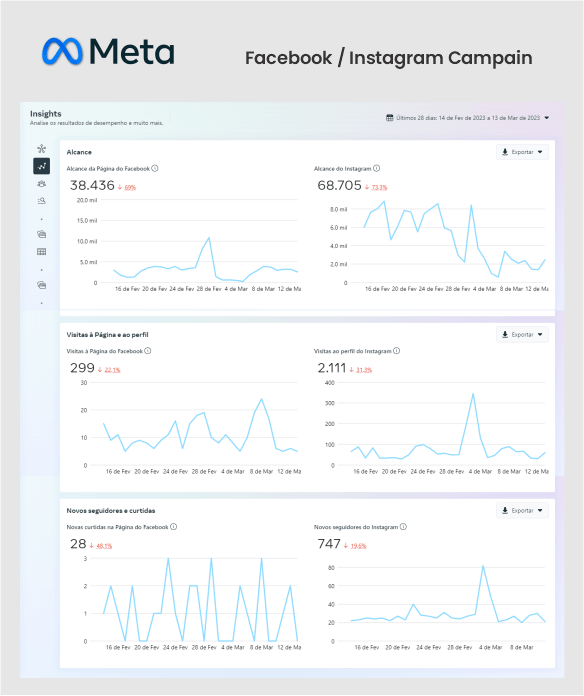
Task: Click the stacked cards icon below the grid icon
Action: coord(42,285)
